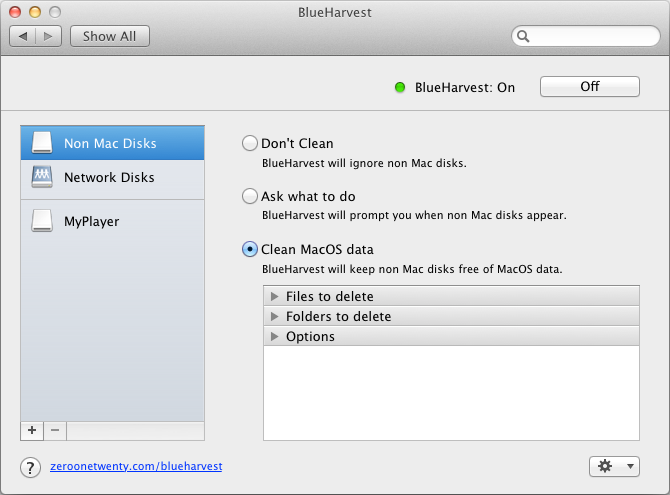Open the gear action dropdown menu

[x=614, y=466]
